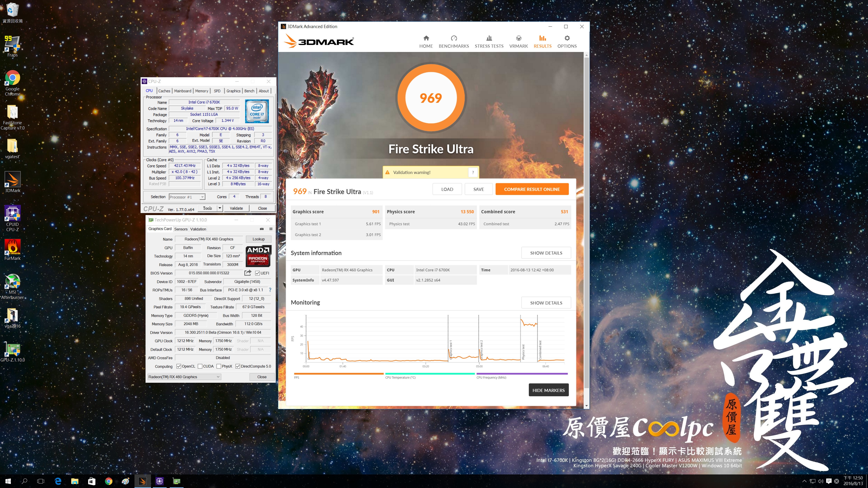Click HIDE MARKERS button

click(548, 390)
